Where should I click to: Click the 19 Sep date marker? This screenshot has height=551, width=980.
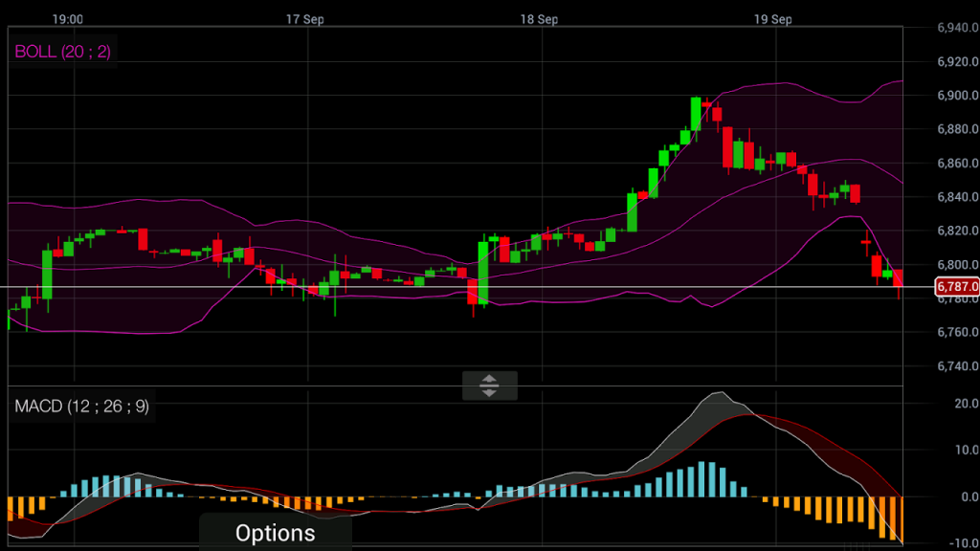(773, 19)
